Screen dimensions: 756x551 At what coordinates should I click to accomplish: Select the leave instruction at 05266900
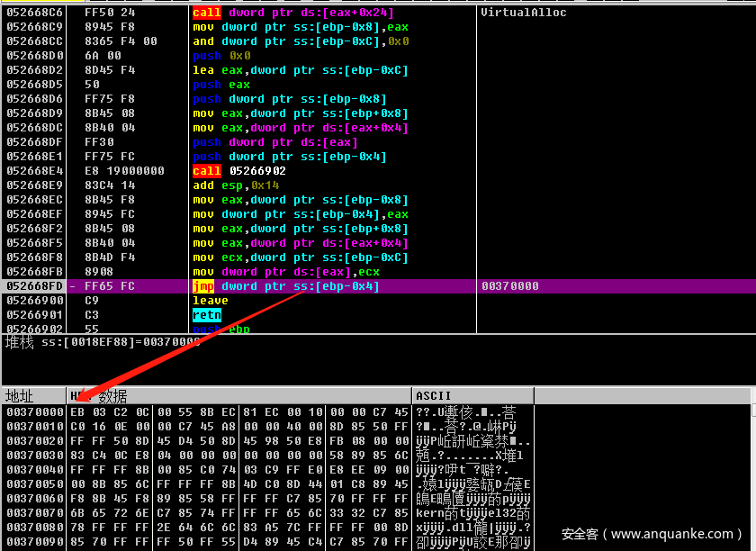[x=211, y=301]
